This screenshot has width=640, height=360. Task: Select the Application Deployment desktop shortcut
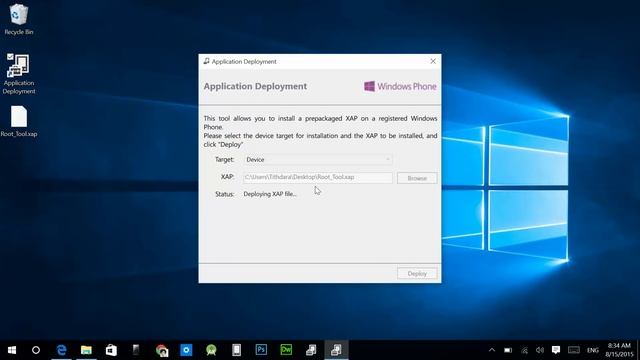pos(18,74)
